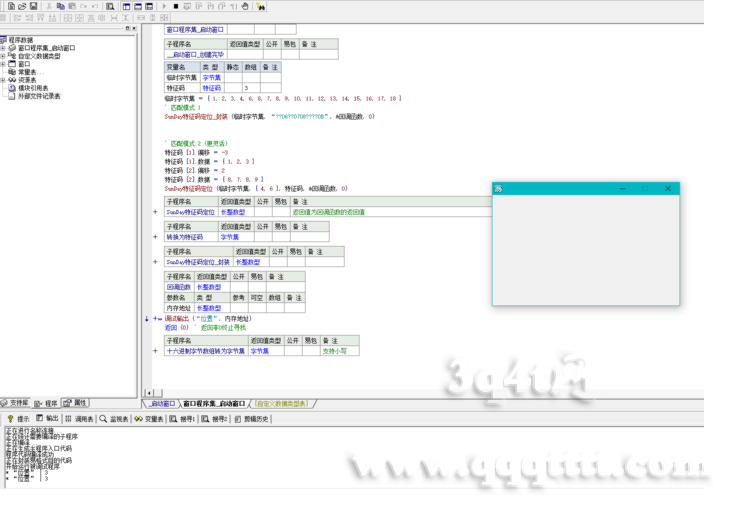734x519 pixels.
Task: Click the horizontal scrollbar left arrow
Action: coord(149,393)
